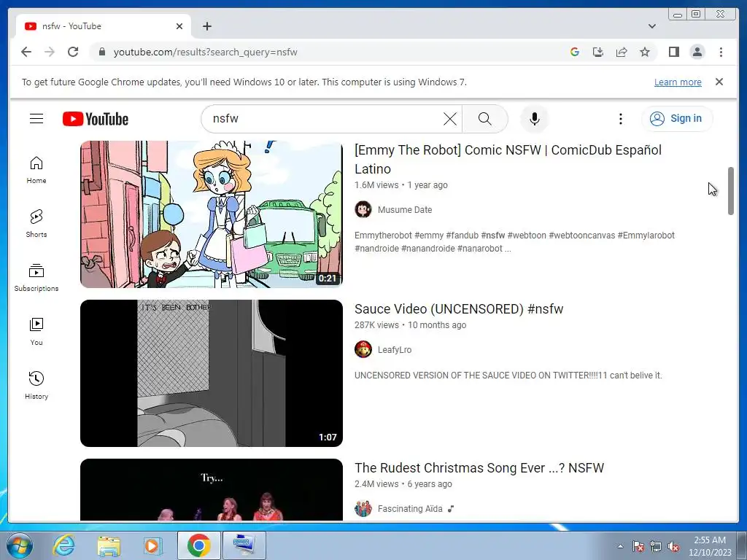Viewport: 747px width, 560px height.
Task: Dismiss the Chrome updates notice
Action: 719,82
